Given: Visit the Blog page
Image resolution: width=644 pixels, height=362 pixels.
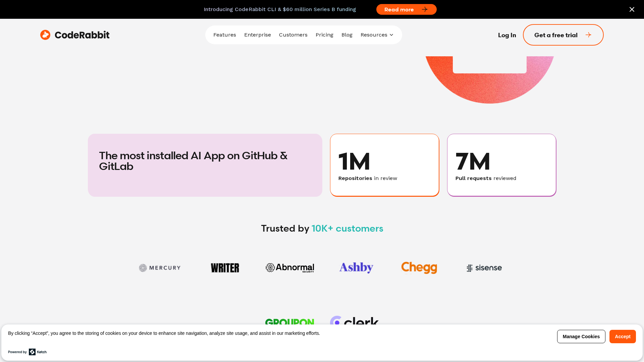Looking at the screenshot, I should click(x=346, y=35).
